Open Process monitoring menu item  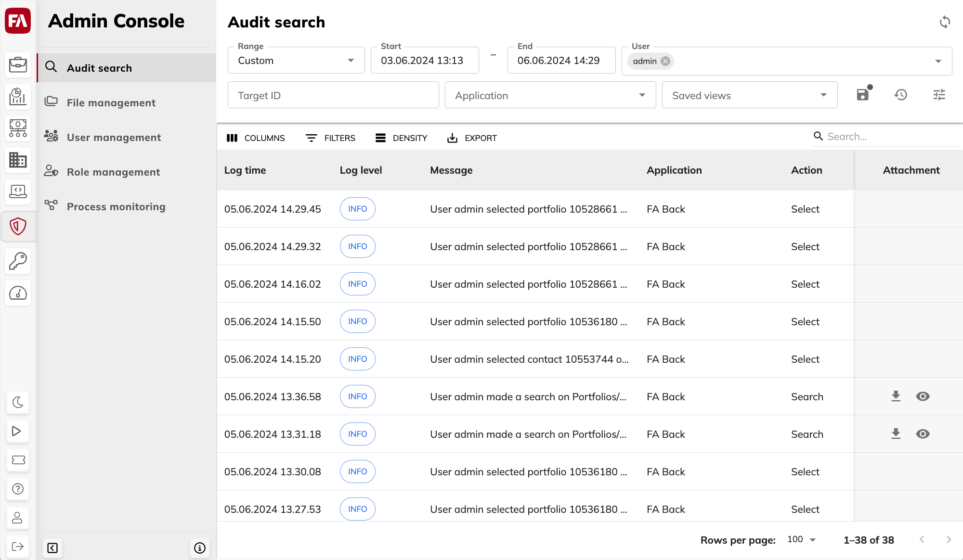[x=127, y=206]
